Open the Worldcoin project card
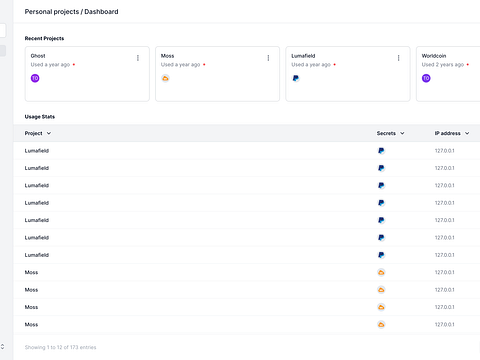Image resolution: width=480 pixels, height=360 pixels. (x=448, y=74)
